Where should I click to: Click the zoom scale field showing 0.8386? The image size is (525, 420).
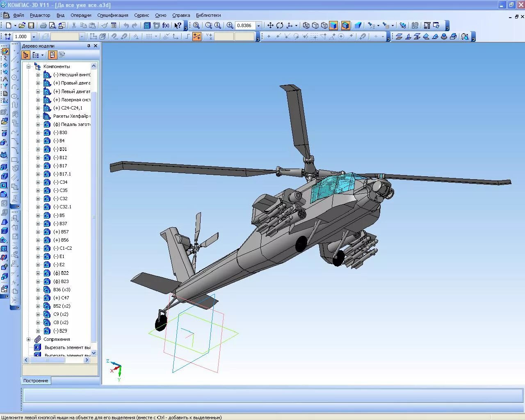pos(245,25)
